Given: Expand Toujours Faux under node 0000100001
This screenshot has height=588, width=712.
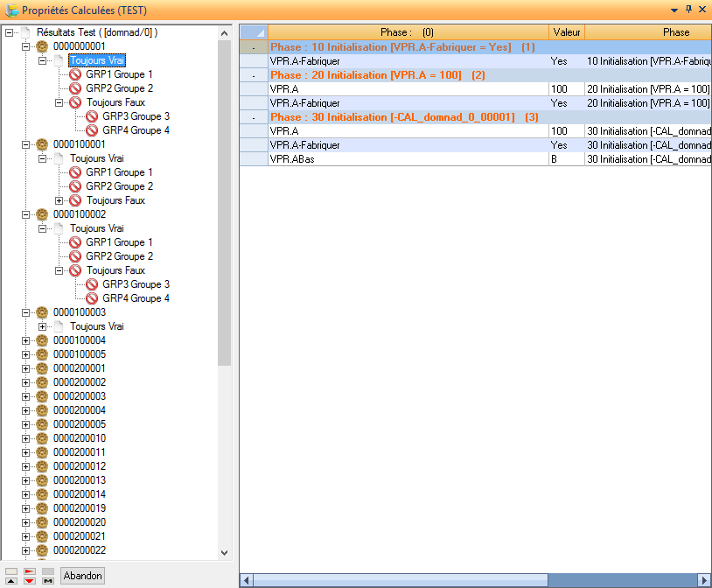Looking at the screenshot, I should pos(59,200).
